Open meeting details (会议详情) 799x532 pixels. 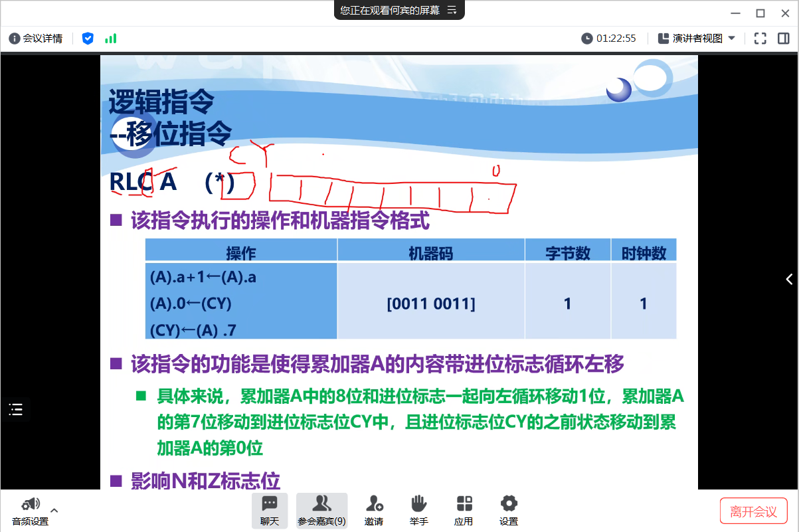36,39
